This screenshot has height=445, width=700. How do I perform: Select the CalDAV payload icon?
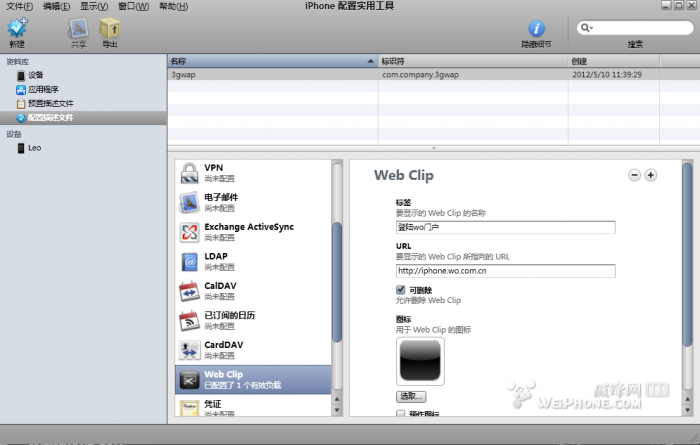tap(189, 291)
